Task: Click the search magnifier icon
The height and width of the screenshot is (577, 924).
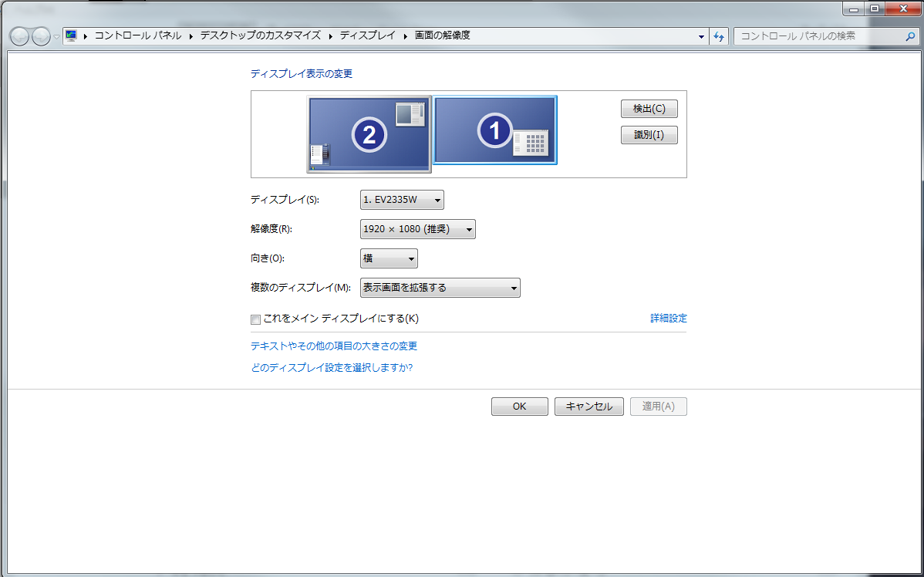Action: (x=910, y=36)
